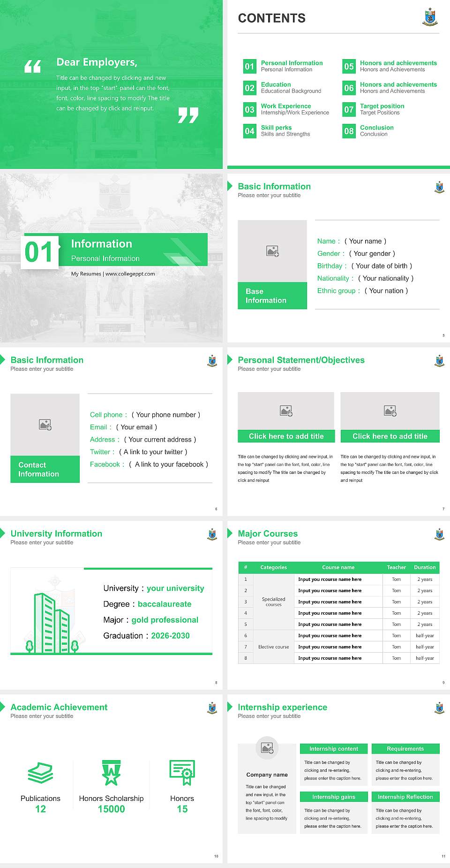Click the 'Dear Employers,' heading

97,62
